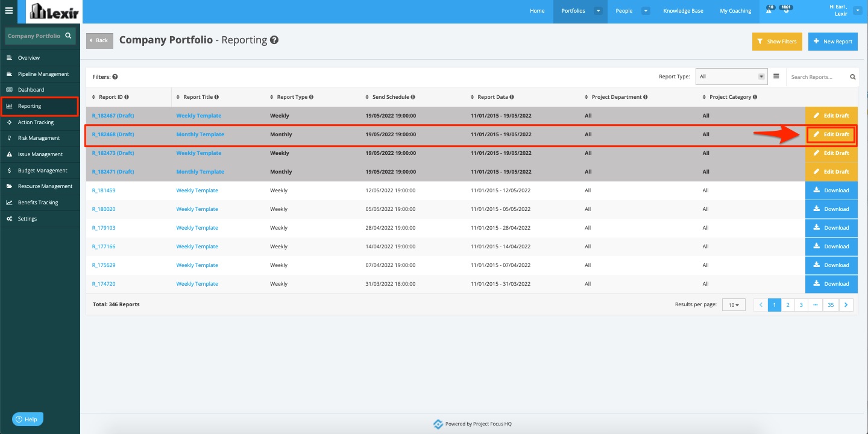Click help icon next to Reporting title
The height and width of the screenshot is (434, 868).
pos(274,40)
